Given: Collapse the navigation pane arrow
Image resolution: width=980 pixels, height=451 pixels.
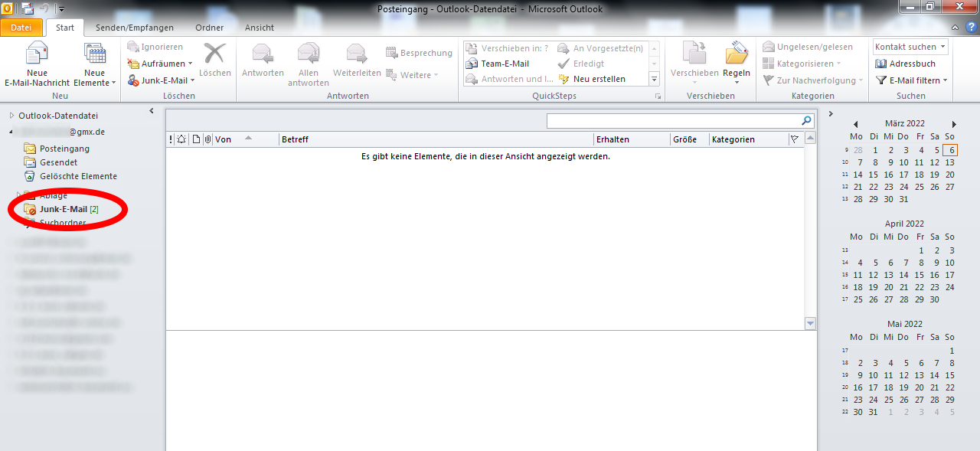Looking at the screenshot, I should (x=152, y=111).
